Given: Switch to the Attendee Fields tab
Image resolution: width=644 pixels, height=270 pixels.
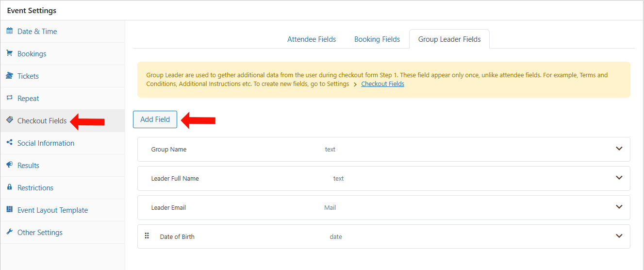Looking at the screenshot, I should click(312, 39).
